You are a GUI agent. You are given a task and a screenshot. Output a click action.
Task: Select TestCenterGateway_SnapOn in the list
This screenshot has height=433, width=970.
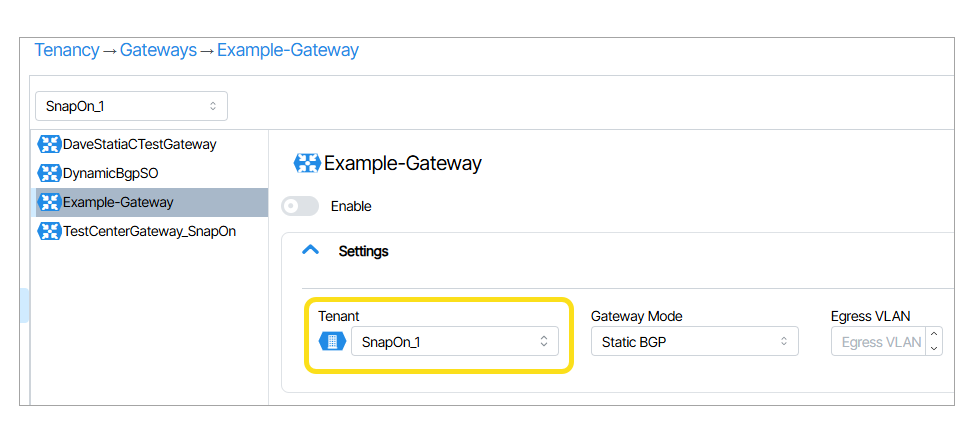click(x=149, y=231)
